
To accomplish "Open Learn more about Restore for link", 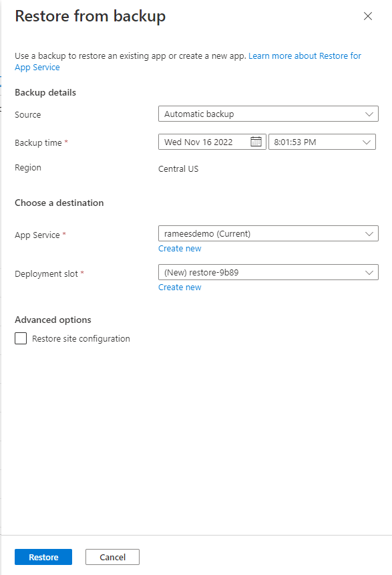I will (305, 56).
